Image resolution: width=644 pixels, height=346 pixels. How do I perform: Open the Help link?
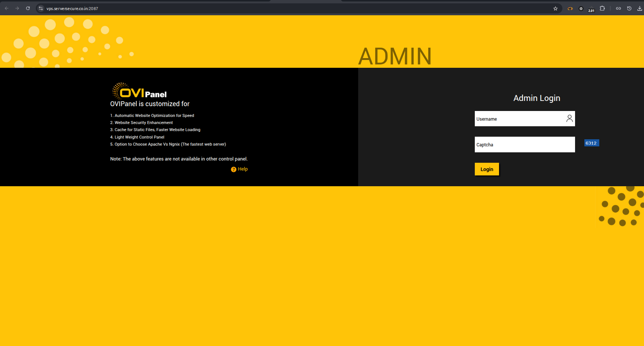pyautogui.click(x=243, y=169)
